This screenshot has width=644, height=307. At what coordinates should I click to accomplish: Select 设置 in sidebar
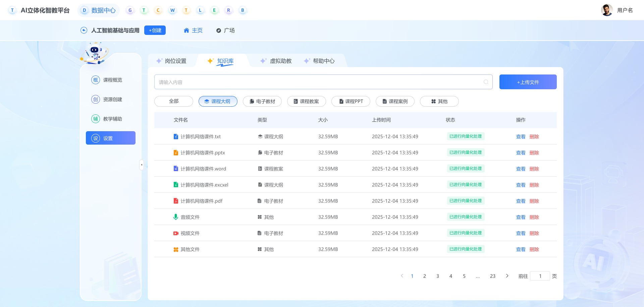click(x=111, y=138)
